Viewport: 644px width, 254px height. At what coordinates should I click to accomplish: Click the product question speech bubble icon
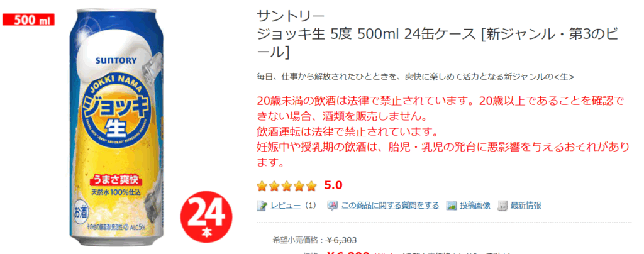tap(332, 206)
